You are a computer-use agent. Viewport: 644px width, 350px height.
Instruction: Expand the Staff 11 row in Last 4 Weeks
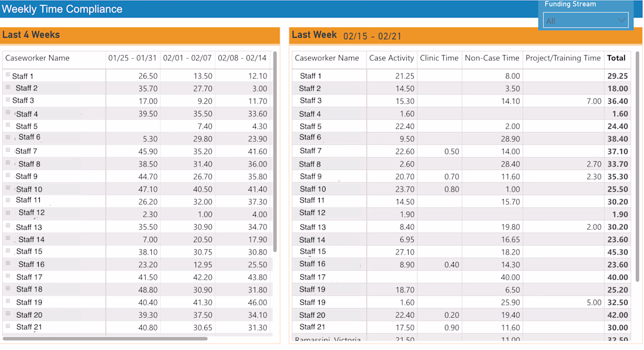8,201
